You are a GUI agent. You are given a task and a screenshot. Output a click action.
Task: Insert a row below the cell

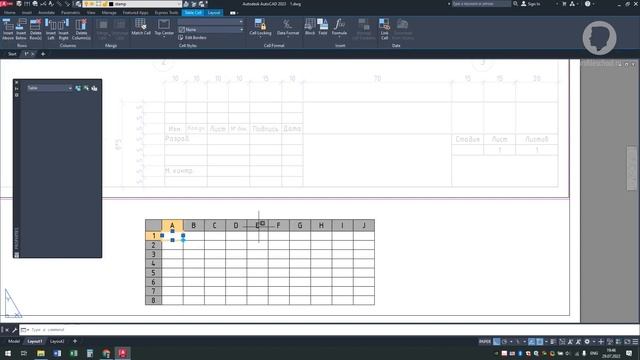(x=21, y=29)
